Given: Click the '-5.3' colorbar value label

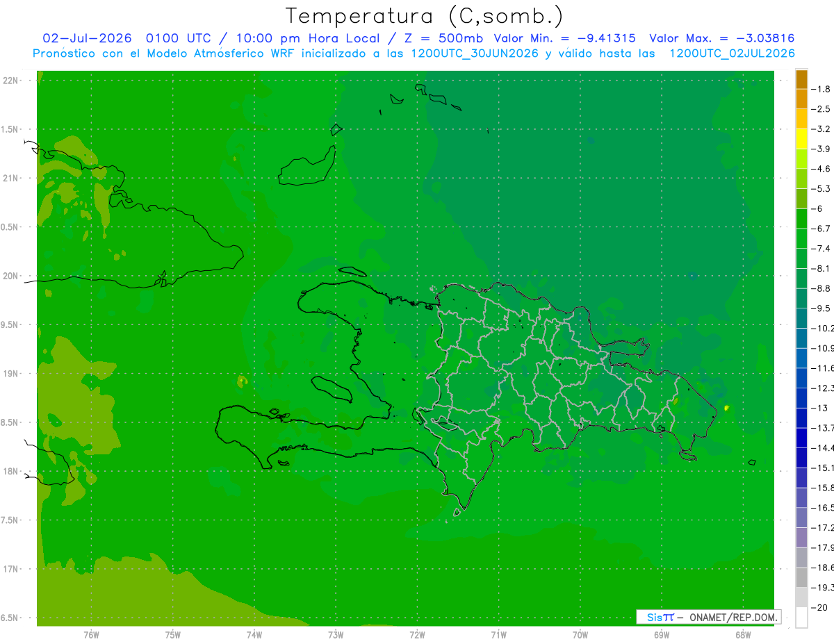Looking at the screenshot, I should 821,189.
